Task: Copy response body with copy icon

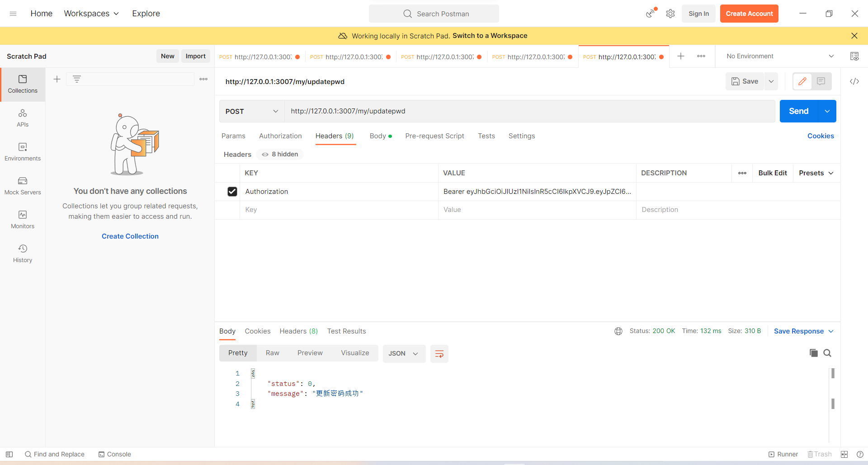Action: tap(814, 353)
